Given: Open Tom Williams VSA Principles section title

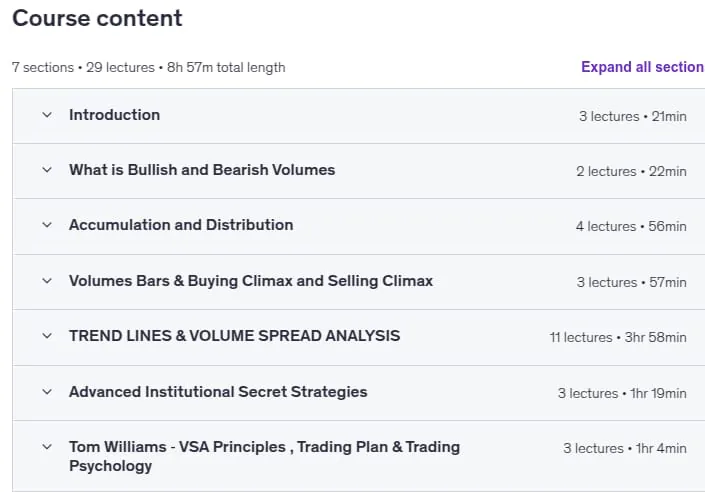Looking at the screenshot, I should coord(264,456).
